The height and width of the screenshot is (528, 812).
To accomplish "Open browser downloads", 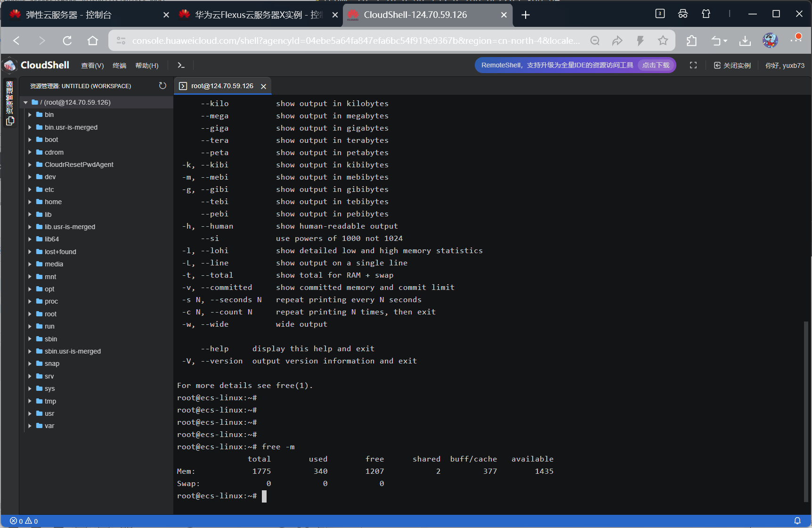I will coord(745,41).
